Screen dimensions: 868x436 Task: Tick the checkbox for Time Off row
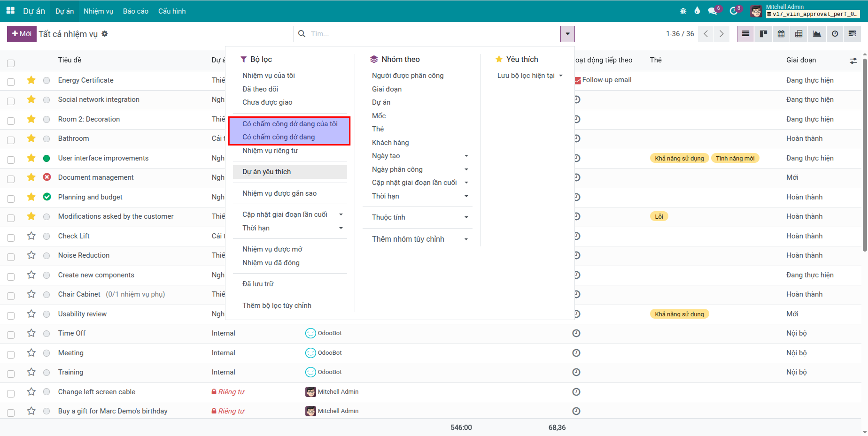[11, 335]
